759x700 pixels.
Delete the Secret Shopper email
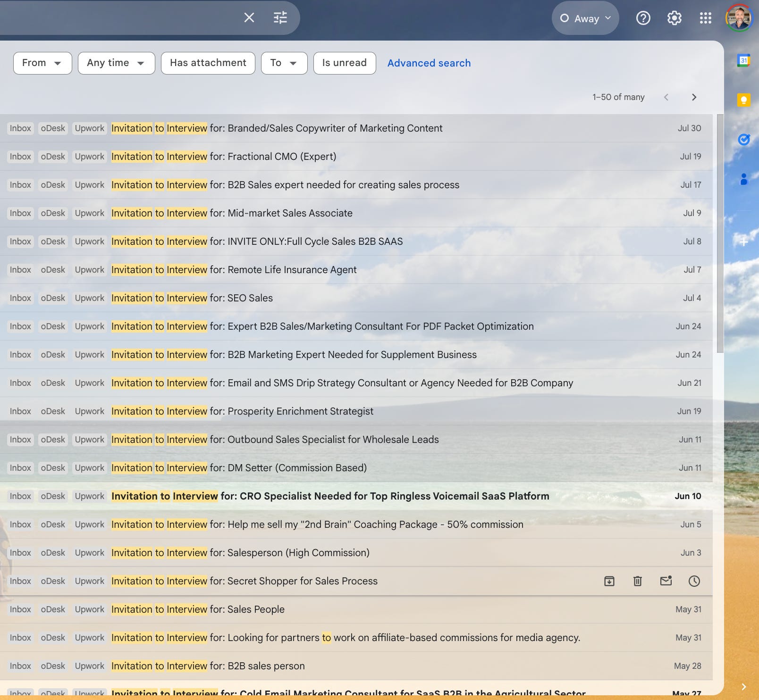tap(638, 581)
